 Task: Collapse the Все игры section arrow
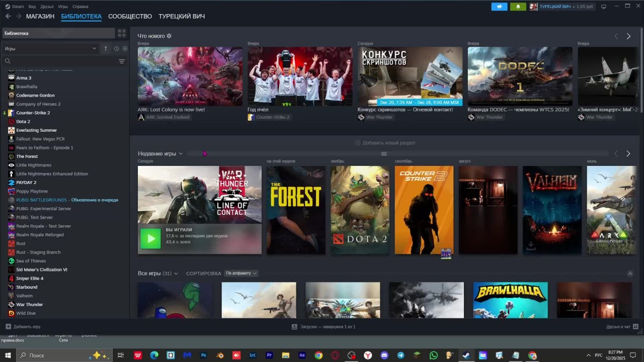click(630, 274)
